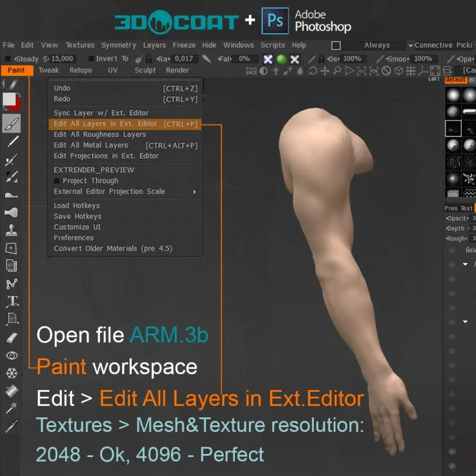The height and width of the screenshot is (476, 476).
Task: Select the Brush tool in left toolbar
Action: pyautogui.click(x=12, y=123)
